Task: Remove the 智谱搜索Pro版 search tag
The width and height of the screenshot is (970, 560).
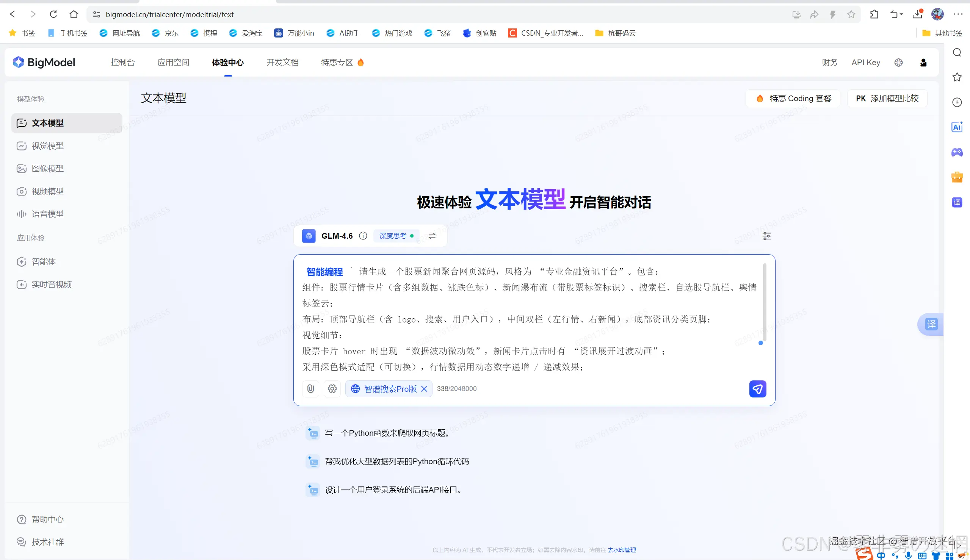Action: click(424, 389)
